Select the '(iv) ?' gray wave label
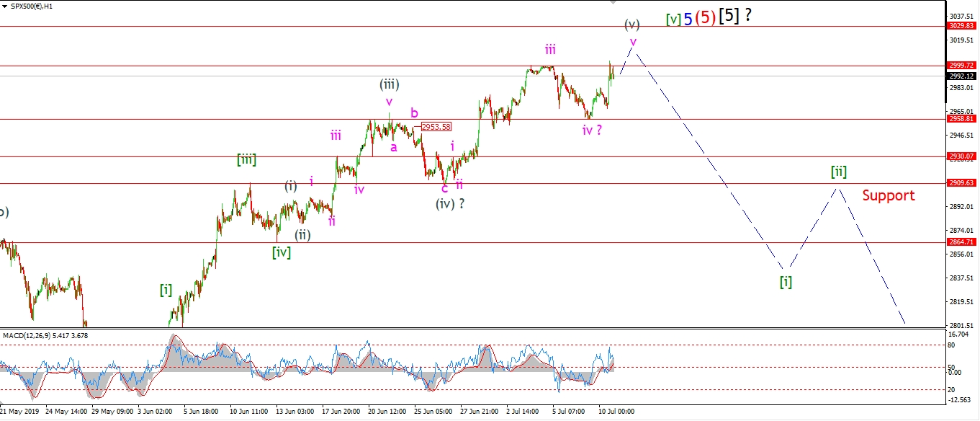The height and width of the screenshot is (421, 980). (449, 203)
